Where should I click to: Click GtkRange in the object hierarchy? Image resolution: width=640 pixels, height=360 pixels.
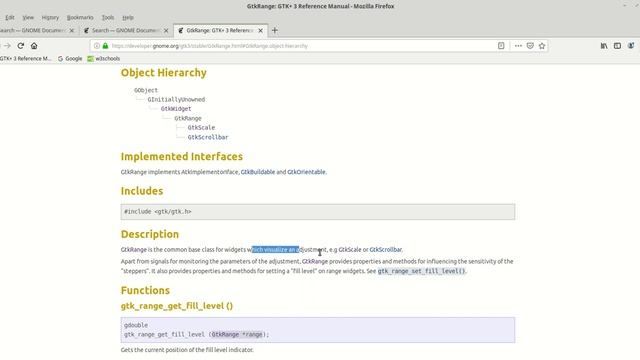click(188, 118)
